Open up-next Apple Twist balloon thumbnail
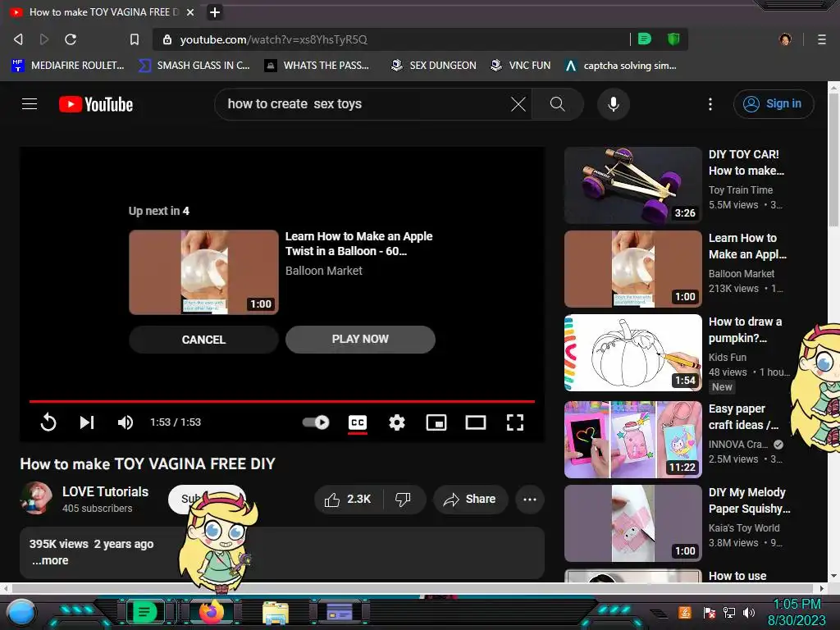Screen dimensions: 840x630 tap(203, 272)
